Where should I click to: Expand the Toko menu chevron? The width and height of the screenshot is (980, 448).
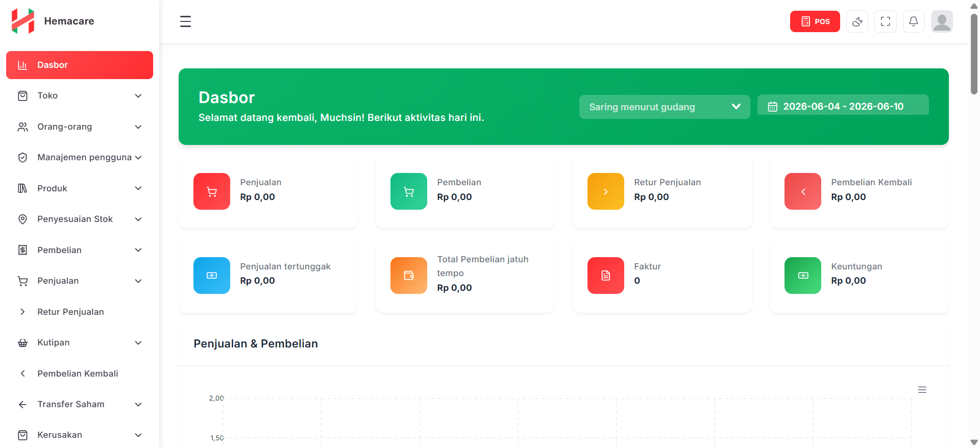[138, 96]
